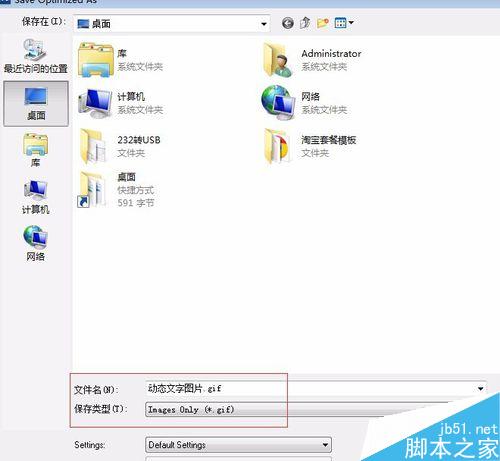Click the 232转USB folder name
Viewport: 500px width, 461px height.
139,140
